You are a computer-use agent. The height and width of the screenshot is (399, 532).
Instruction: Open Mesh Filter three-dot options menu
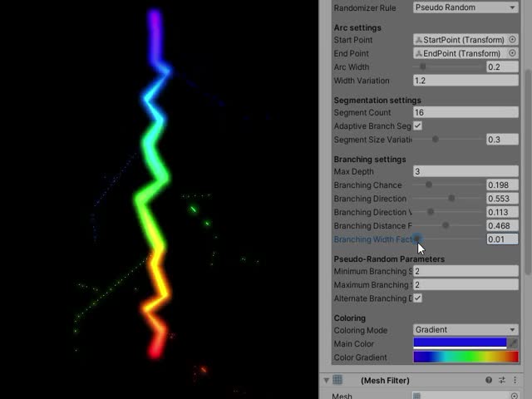click(515, 380)
